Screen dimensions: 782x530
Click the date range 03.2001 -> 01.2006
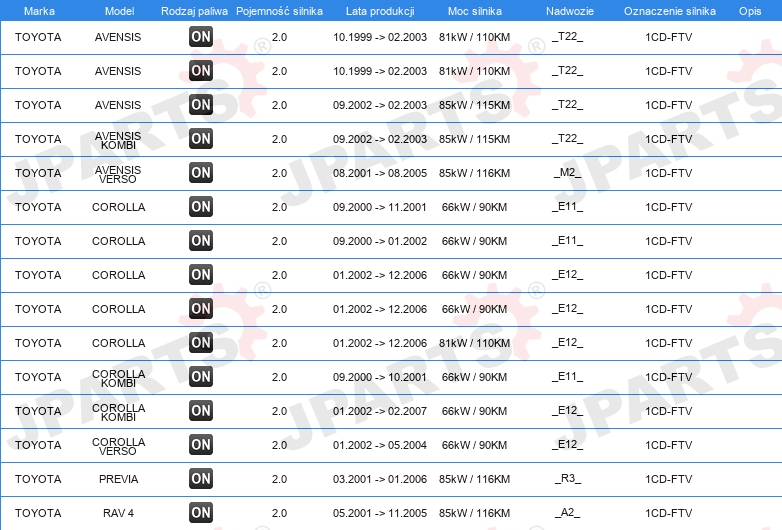pos(380,479)
